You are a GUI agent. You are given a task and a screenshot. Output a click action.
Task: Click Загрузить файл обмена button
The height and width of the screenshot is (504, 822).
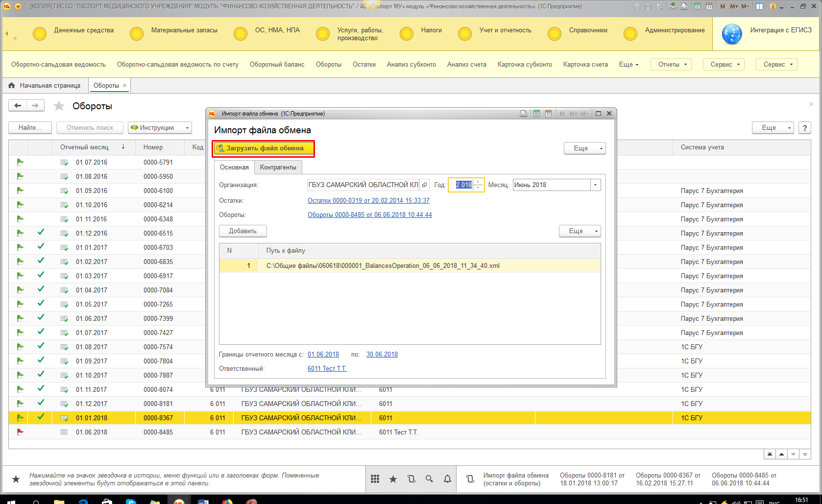(264, 148)
